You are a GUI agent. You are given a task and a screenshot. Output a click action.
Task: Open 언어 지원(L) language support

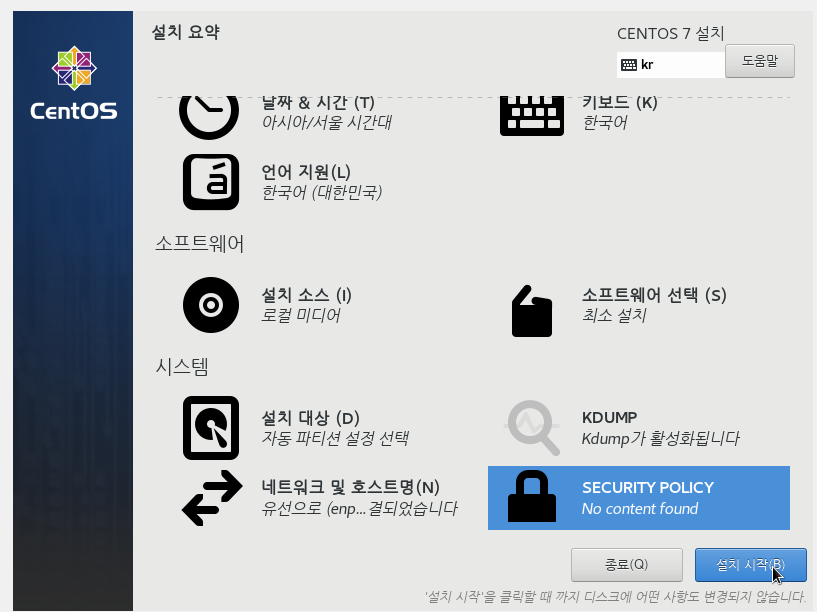pyautogui.click(x=306, y=172)
